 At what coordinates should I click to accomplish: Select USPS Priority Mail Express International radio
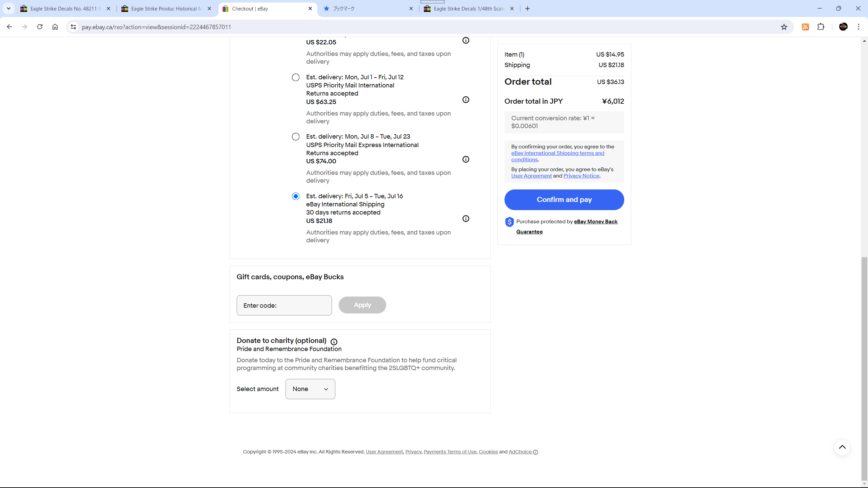(x=296, y=137)
